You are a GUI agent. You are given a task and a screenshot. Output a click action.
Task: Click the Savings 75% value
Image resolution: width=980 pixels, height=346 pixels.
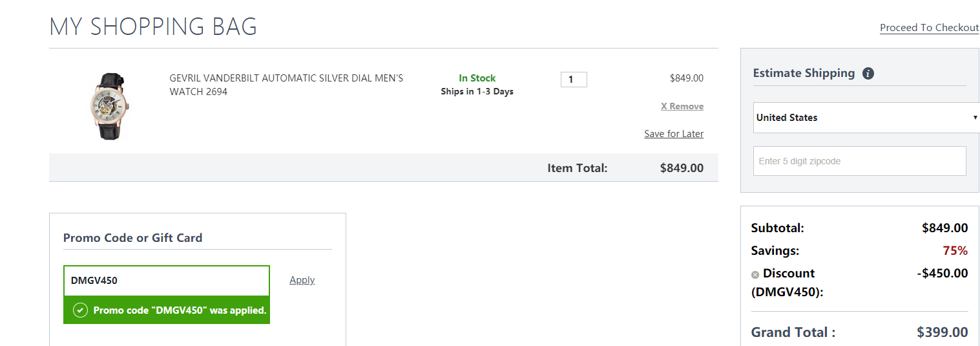click(x=955, y=251)
